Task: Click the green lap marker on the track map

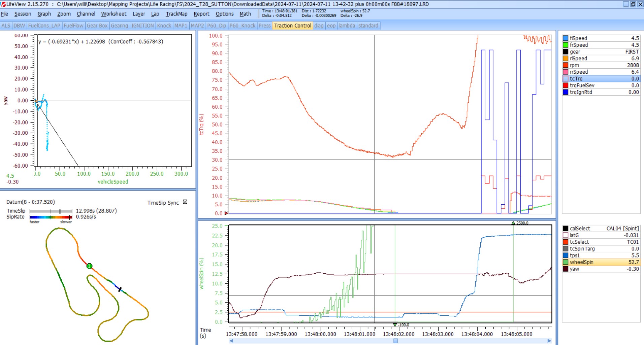Action: tap(89, 266)
